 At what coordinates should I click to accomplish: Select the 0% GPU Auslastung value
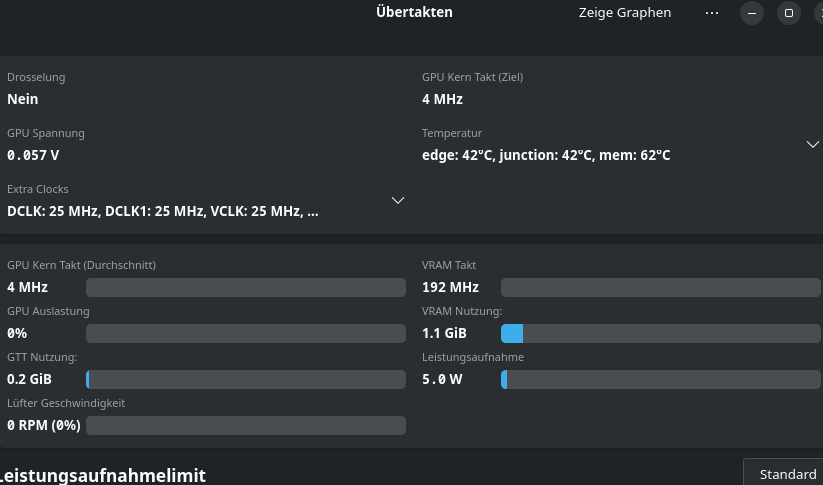tap(17, 333)
